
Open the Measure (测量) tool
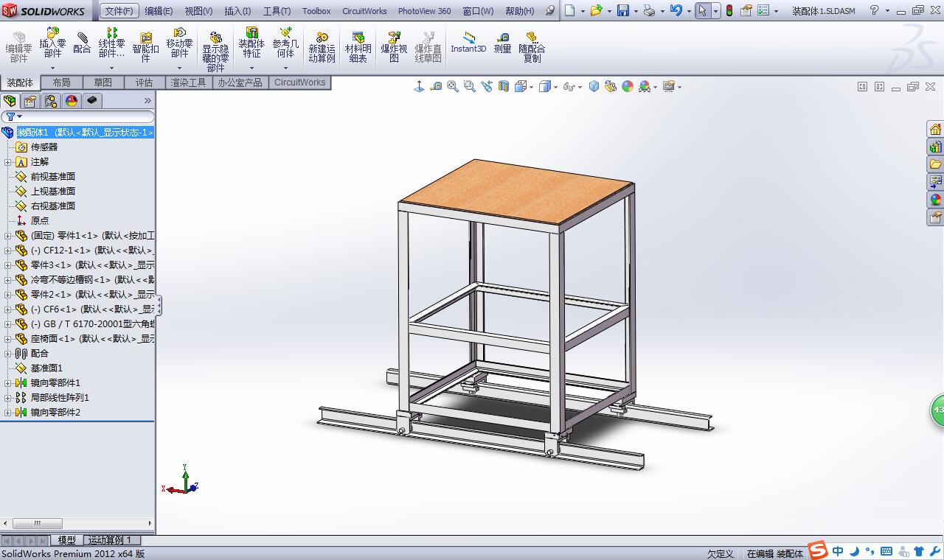pos(502,43)
